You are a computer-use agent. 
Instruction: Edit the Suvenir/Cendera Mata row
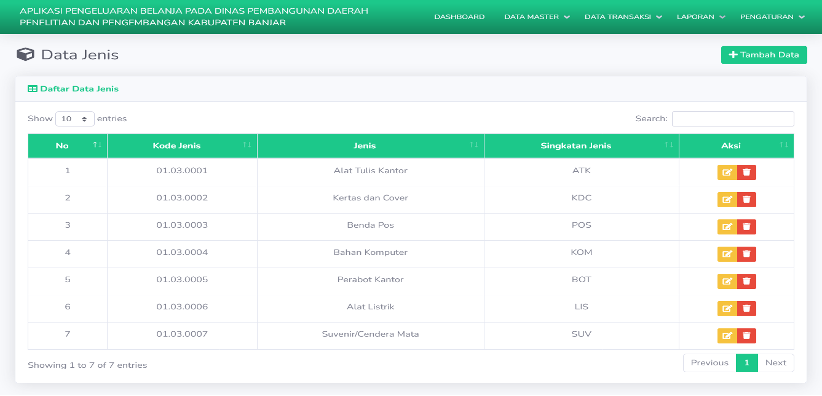727,336
